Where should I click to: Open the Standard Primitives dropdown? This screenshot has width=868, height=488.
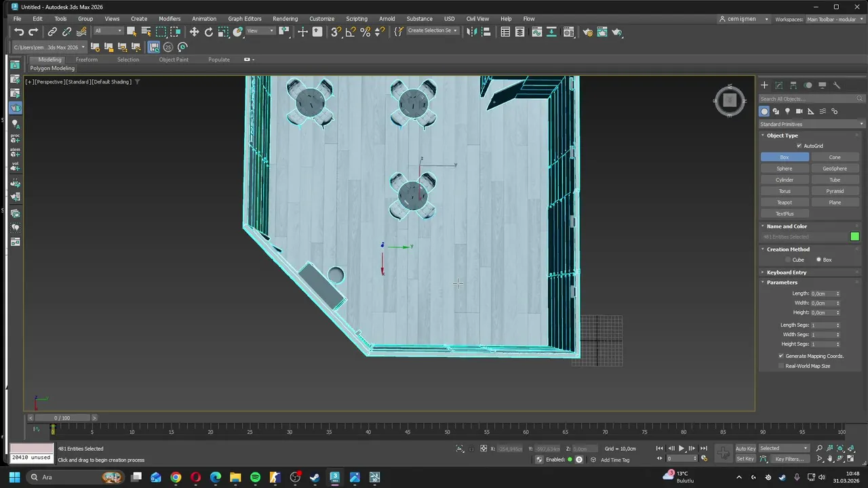click(811, 124)
